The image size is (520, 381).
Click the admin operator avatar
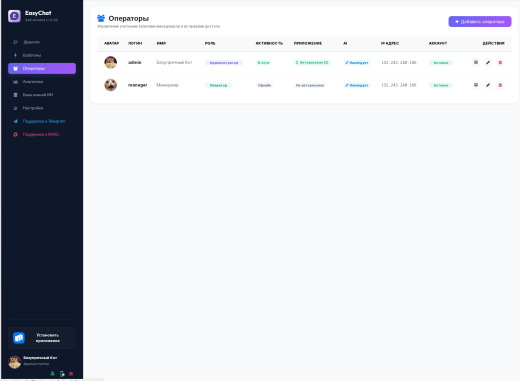click(x=111, y=62)
